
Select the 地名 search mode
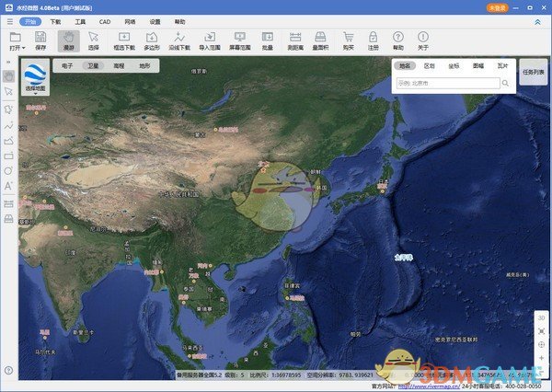(x=405, y=66)
